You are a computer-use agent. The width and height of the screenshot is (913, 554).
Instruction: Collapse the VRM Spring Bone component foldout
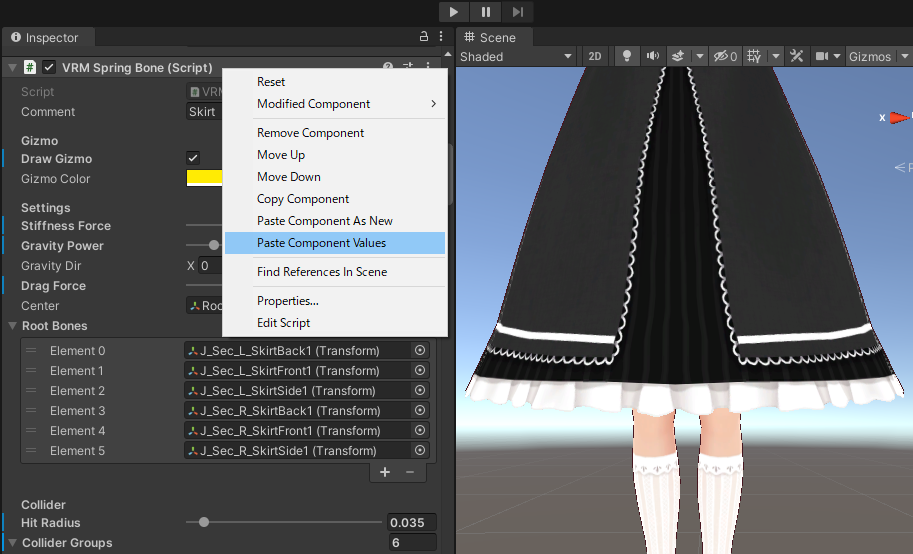pos(12,68)
